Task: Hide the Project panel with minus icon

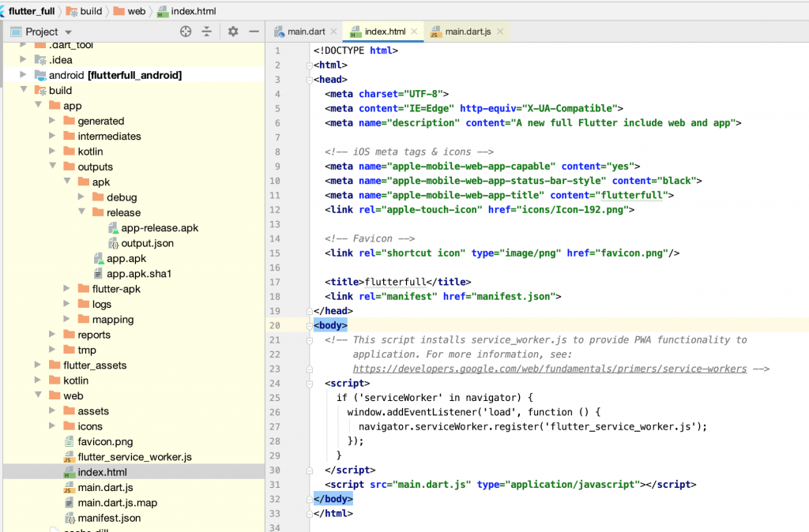Action: point(254,32)
